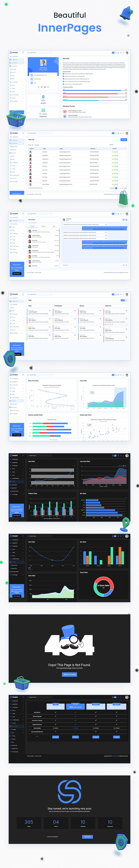Image resolution: width=139 pixels, height=868 pixels.
Task: Go to Previous page in User List pagination
Action: (x=112, y=188)
